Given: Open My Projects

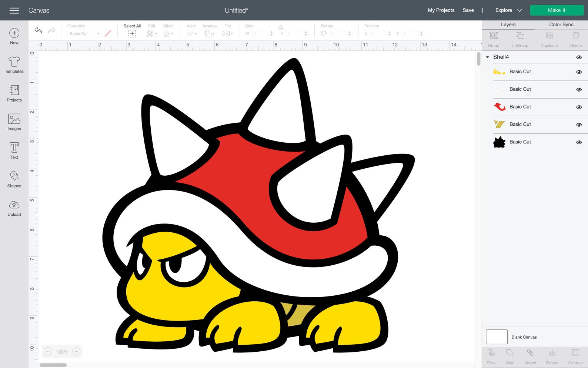Looking at the screenshot, I should [441, 10].
